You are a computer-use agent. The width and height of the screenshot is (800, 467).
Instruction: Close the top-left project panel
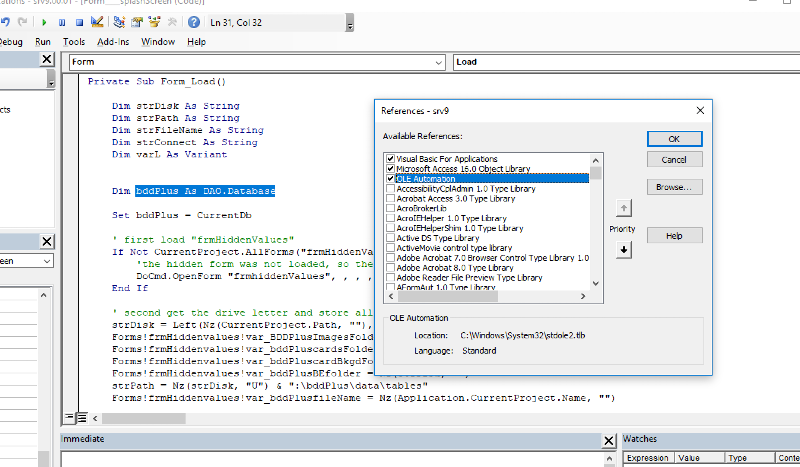point(46,60)
